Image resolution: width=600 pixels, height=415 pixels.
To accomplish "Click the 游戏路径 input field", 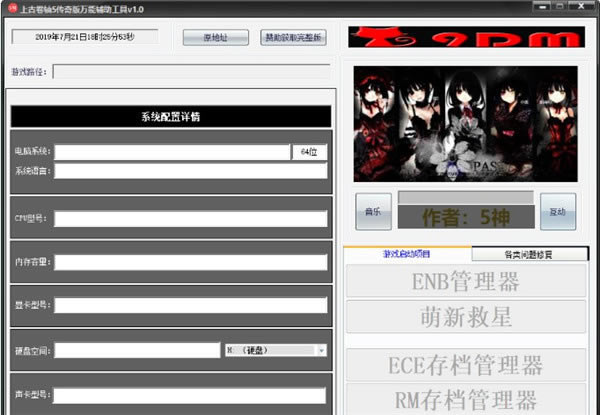I will coord(191,72).
